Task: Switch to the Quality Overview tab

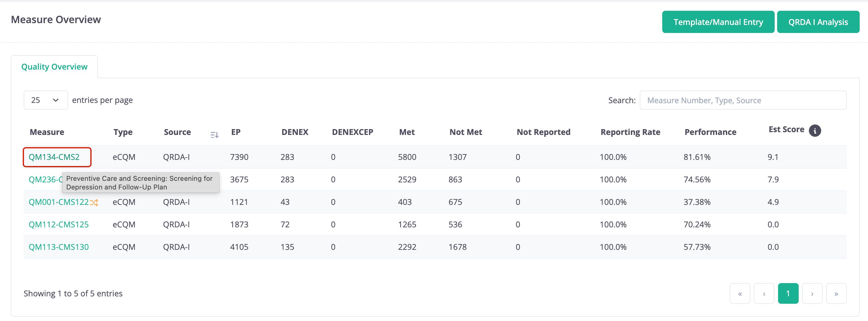Action: click(x=54, y=67)
